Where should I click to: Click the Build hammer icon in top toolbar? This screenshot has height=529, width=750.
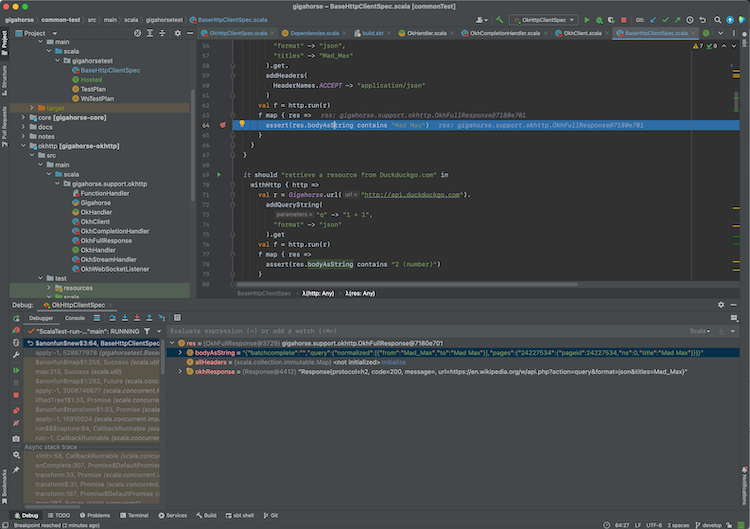(x=499, y=19)
